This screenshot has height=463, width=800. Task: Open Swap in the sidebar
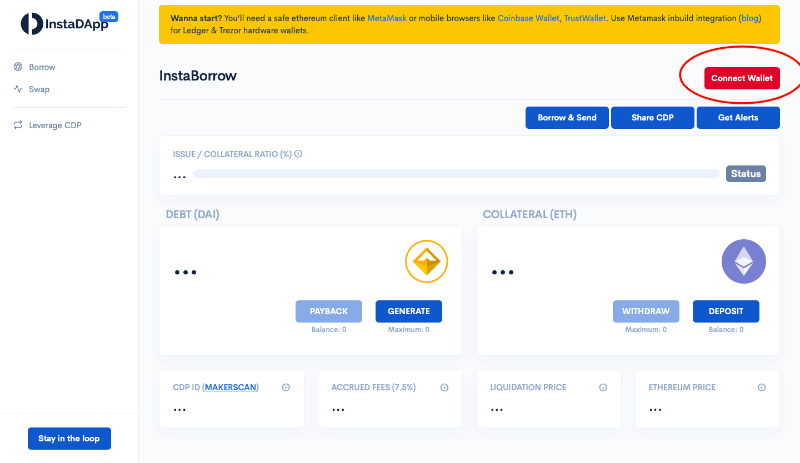[x=38, y=89]
